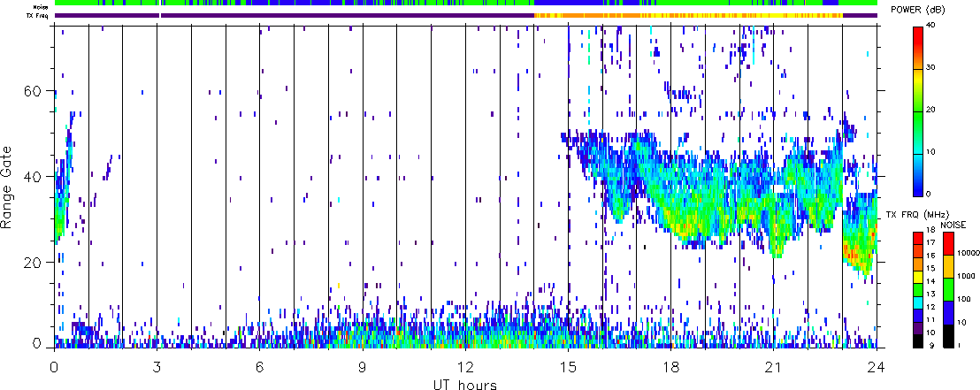This screenshot has width=980, height=390.
Task: Click the small "Noise" strip label at top left
Action: 41,6
